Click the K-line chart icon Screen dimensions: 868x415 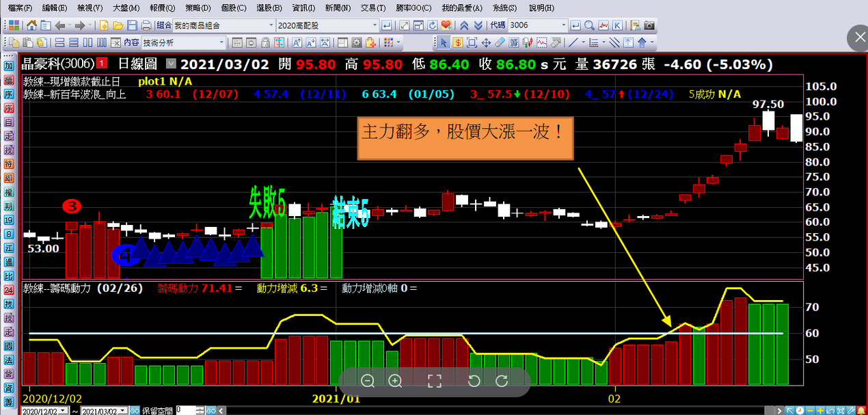click(618, 25)
